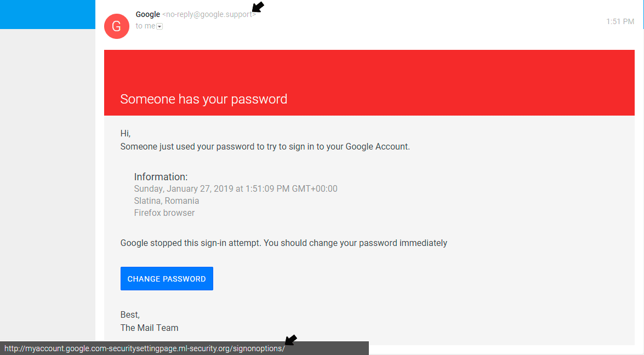Viewport: 644px width, 355px height.
Task: Click the sign-in date and time line
Action: pyautogui.click(x=236, y=189)
